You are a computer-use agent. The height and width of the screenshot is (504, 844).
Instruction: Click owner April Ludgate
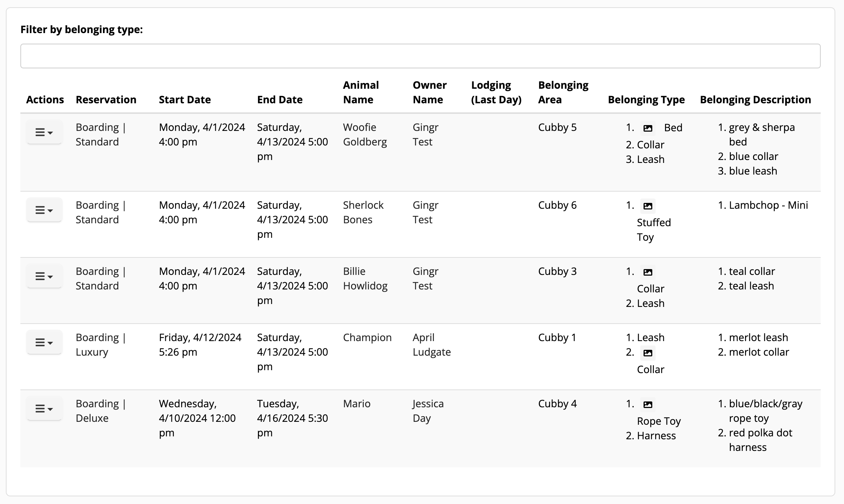click(x=432, y=345)
